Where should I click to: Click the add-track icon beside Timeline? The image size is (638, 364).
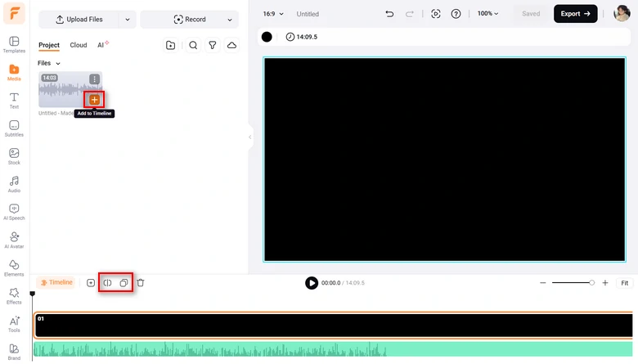[91, 283]
